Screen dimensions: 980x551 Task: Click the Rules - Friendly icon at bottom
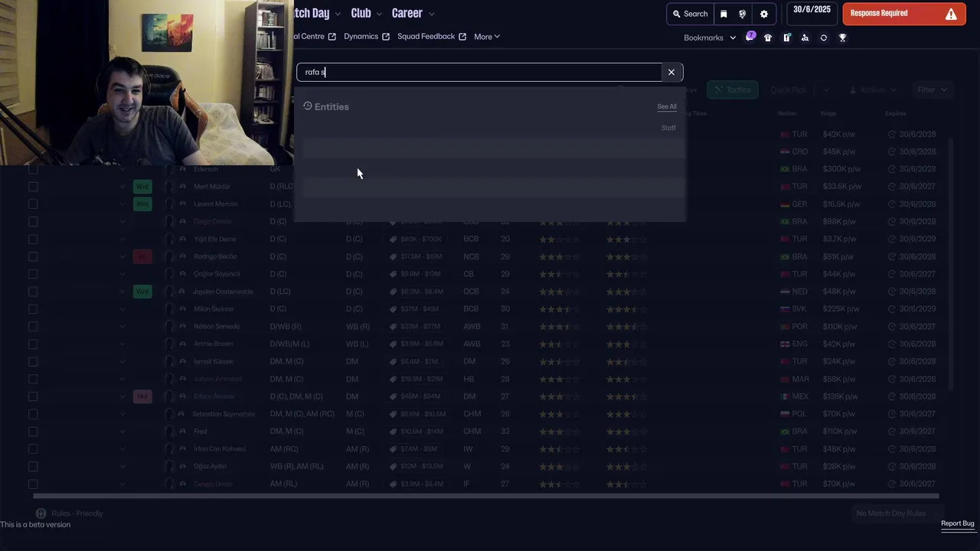[41, 514]
